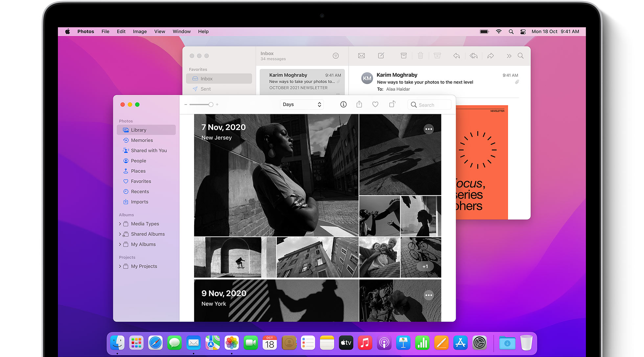Click the Info button in Photos toolbar
Screen dimensions: 644x357
pos(343,104)
